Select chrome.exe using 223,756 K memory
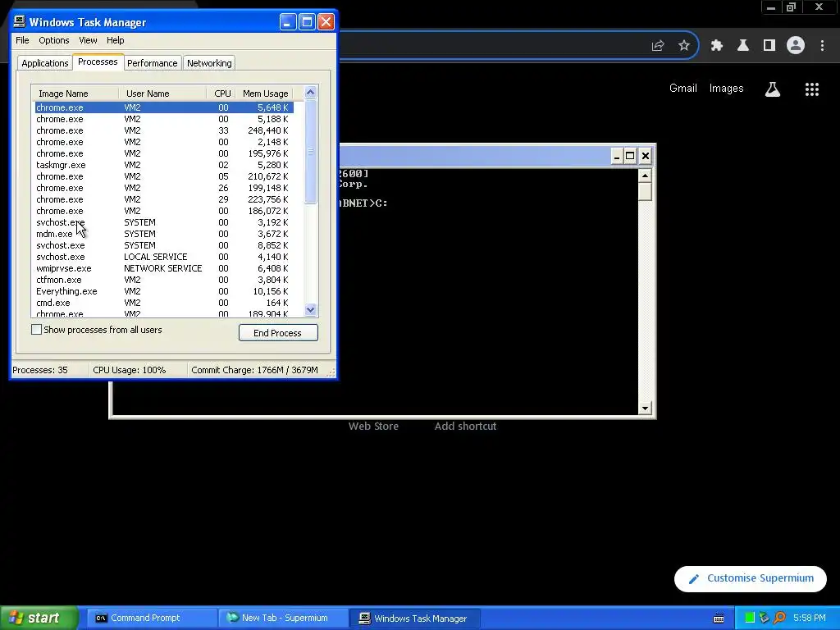 point(164,200)
